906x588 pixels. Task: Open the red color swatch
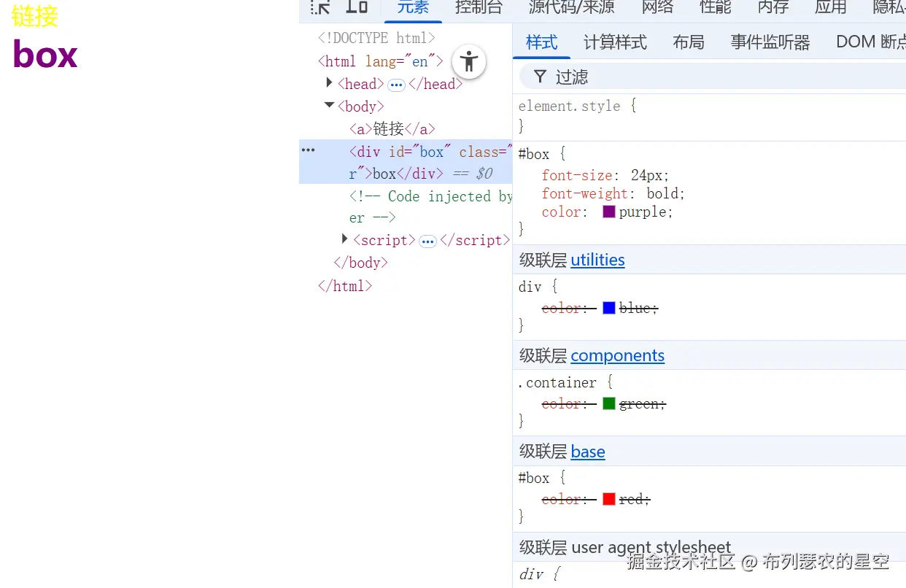609,499
